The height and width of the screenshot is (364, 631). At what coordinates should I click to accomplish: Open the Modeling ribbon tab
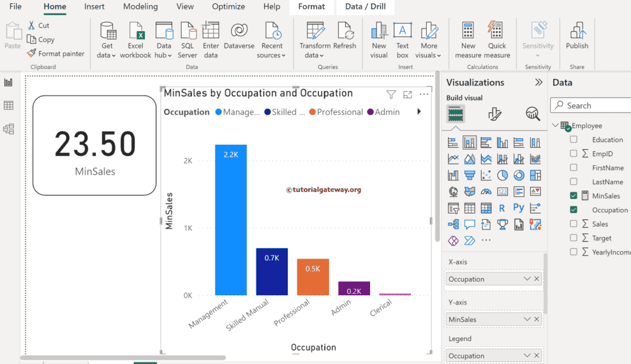(140, 6)
